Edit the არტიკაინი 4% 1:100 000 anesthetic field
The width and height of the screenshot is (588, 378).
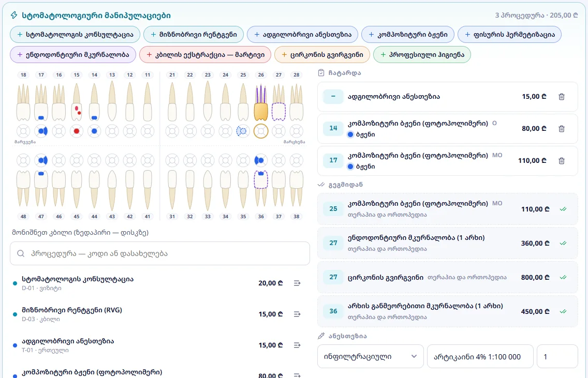(x=480, y=356)
